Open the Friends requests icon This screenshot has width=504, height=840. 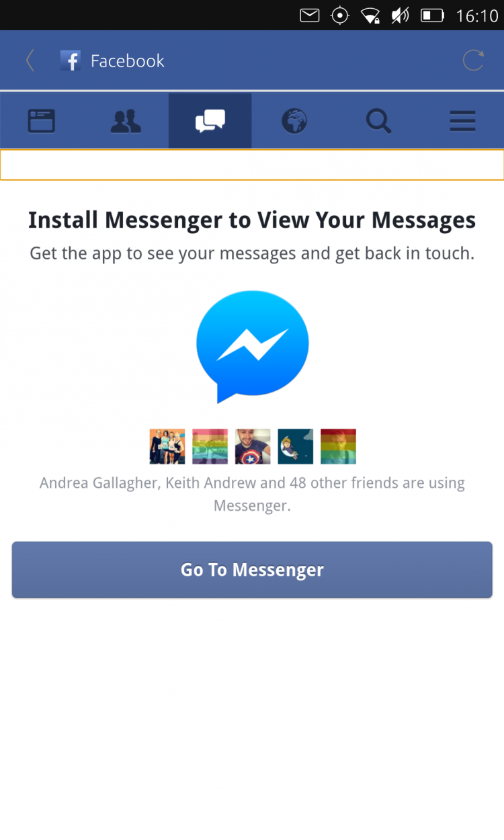[126, 121]
